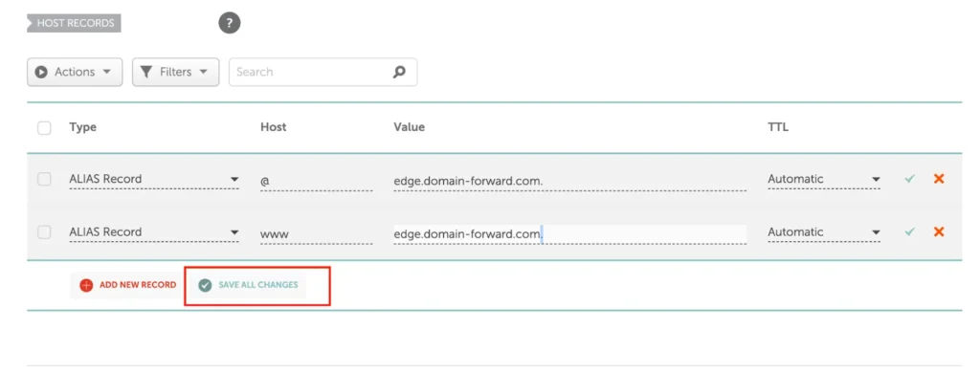Open the Actions dropdown
The width and height of the screenshot is (980, 373).
click(75, 72)
